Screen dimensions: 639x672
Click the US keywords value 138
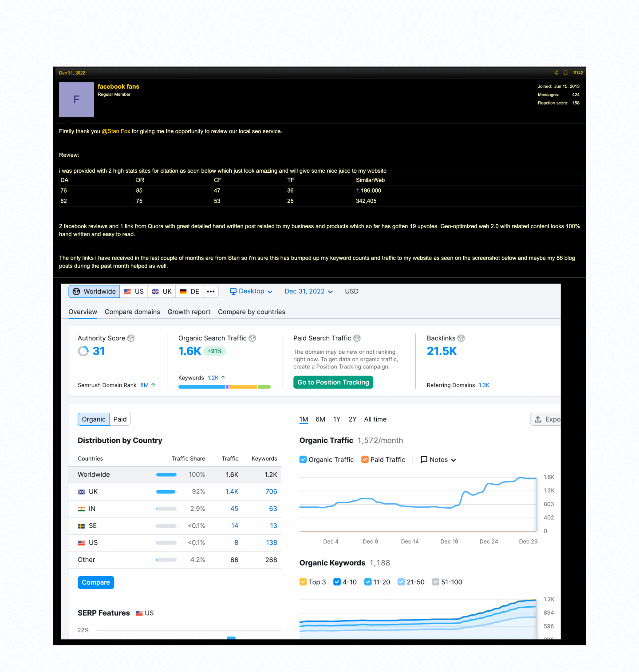coord(272,543)
